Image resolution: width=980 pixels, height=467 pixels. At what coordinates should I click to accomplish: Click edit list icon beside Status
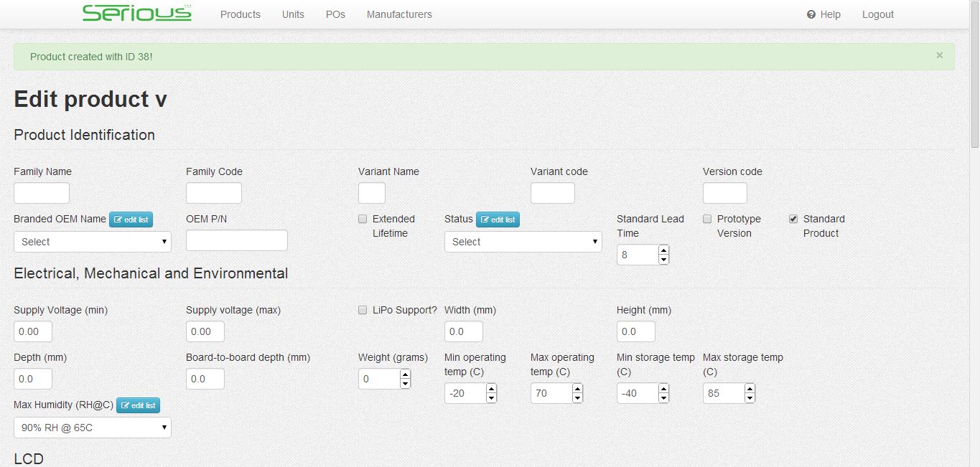tap(498, 220)
